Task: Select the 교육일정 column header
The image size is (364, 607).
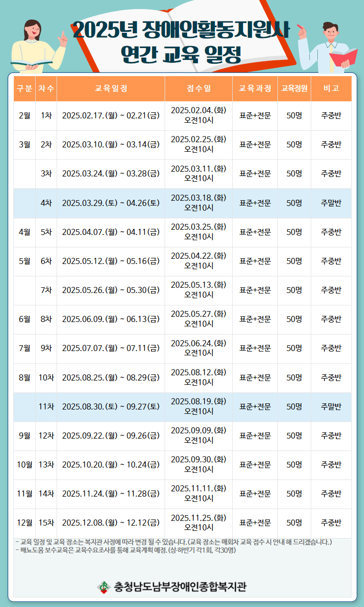Action: coord(110,88)
